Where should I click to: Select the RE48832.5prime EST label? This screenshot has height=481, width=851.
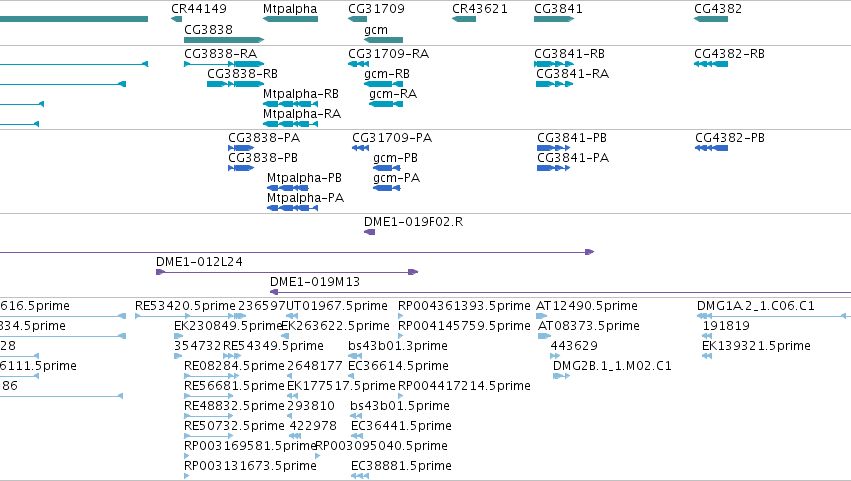click(x=234, y=407)
